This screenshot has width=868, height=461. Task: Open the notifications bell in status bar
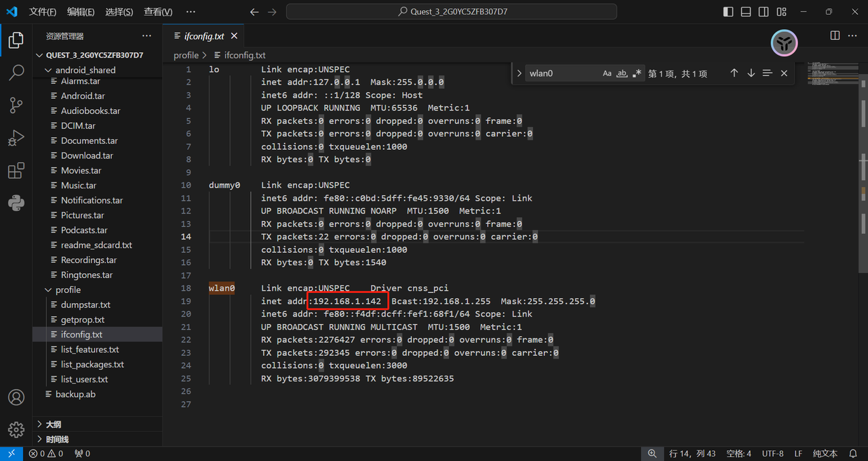[852, 454]
